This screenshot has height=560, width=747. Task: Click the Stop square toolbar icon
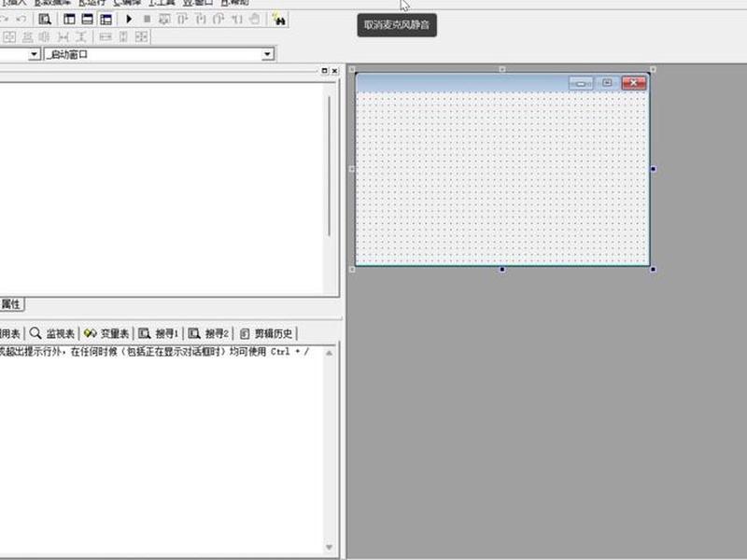point(148,20)
